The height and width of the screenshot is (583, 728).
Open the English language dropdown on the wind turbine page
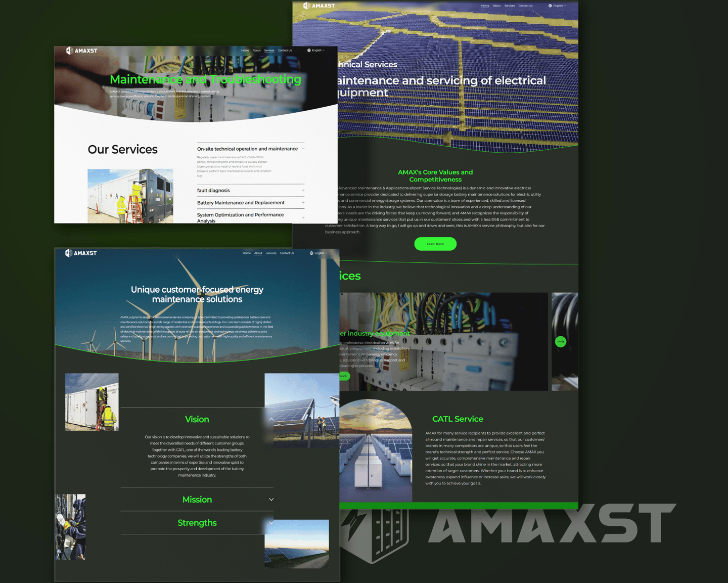tap(318, 253)
